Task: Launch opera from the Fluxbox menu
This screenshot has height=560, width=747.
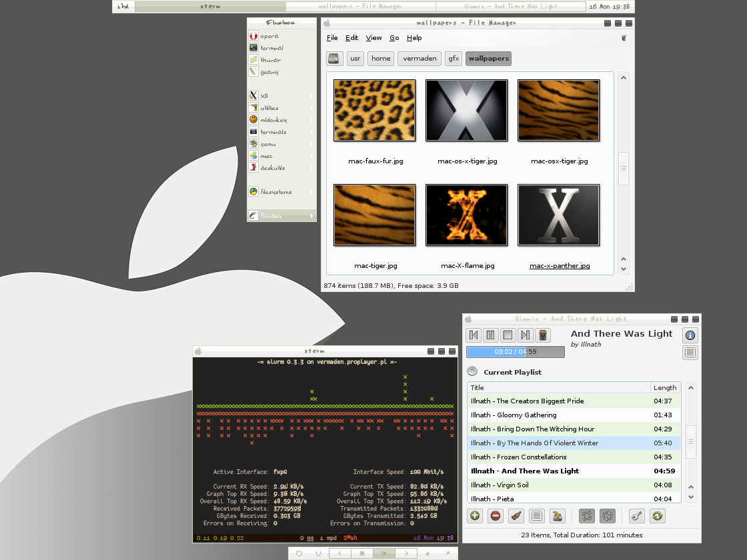Action: [281, 36]
